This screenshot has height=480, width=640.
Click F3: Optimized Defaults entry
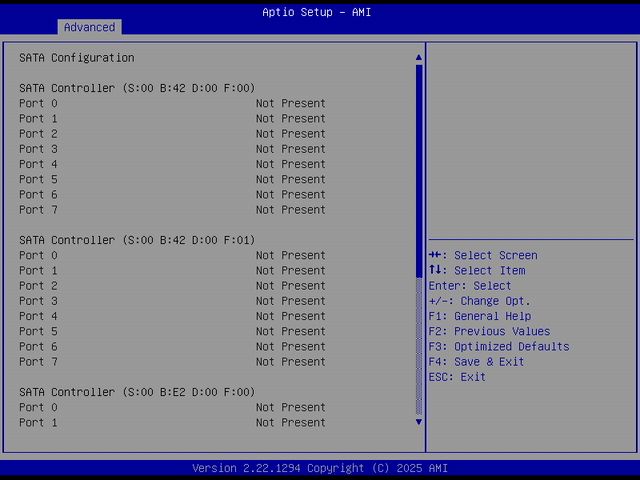point(499,346)
